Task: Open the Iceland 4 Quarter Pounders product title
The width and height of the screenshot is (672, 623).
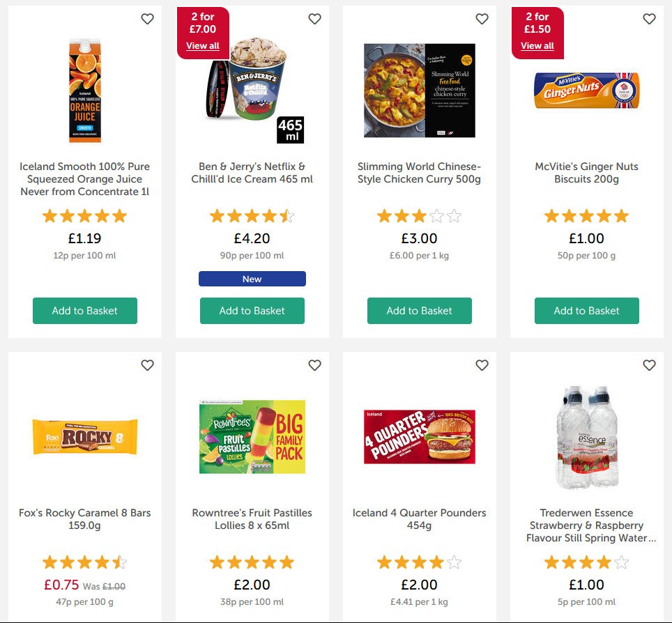Action: [x=419, y=518]
